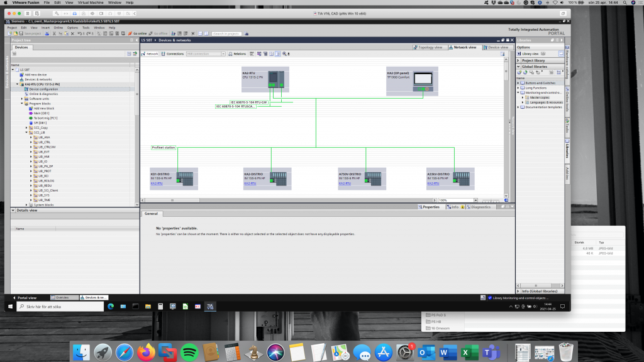
Task: Expand the LIB_ANA folder
Action: pos(31,138)
